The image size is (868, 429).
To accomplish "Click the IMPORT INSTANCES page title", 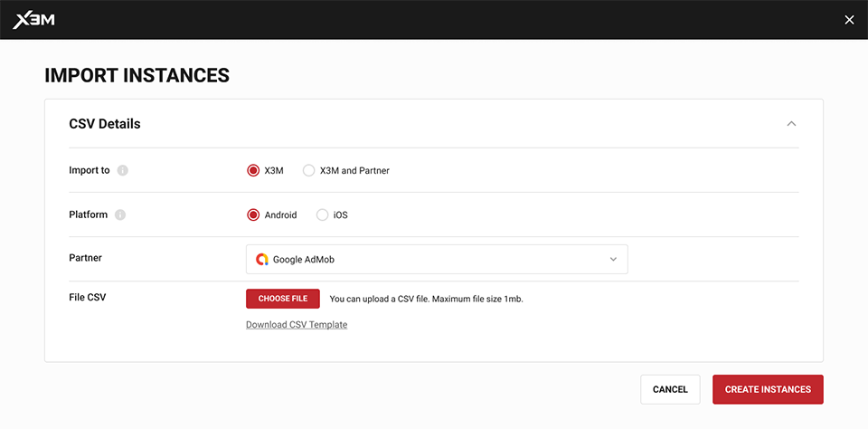I will pyautogui.click(x=137, y=75).
